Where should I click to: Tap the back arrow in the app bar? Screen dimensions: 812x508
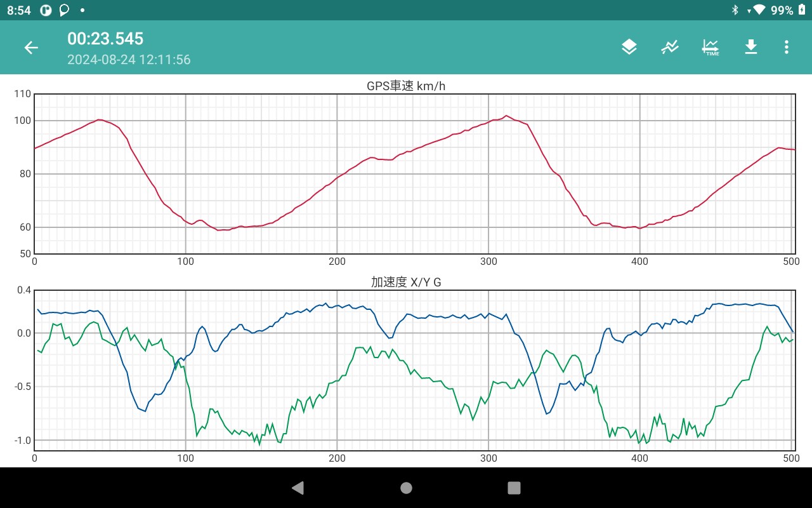31,48
